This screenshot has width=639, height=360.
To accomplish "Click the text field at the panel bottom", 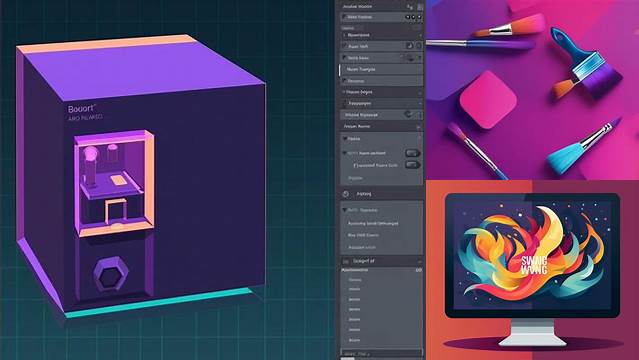I will (381, 353).
